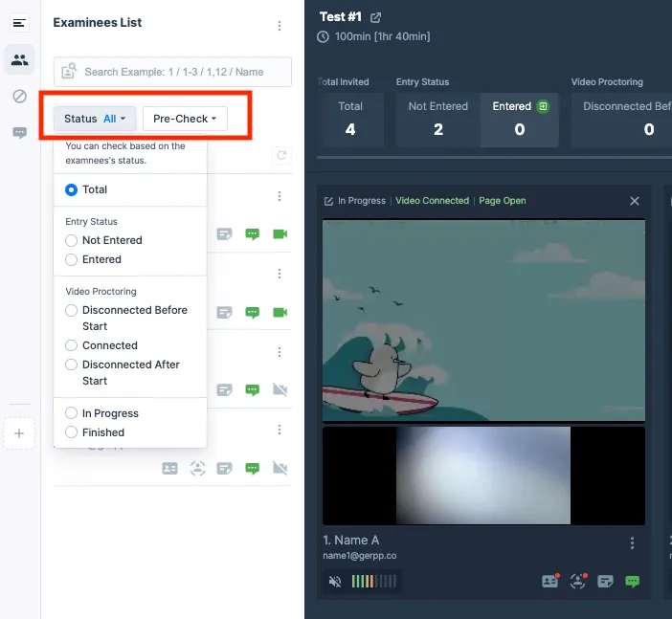Viewport: 672px width, 619px height.
Task: Open the Pre-Check dropdown
Action: 185,119
